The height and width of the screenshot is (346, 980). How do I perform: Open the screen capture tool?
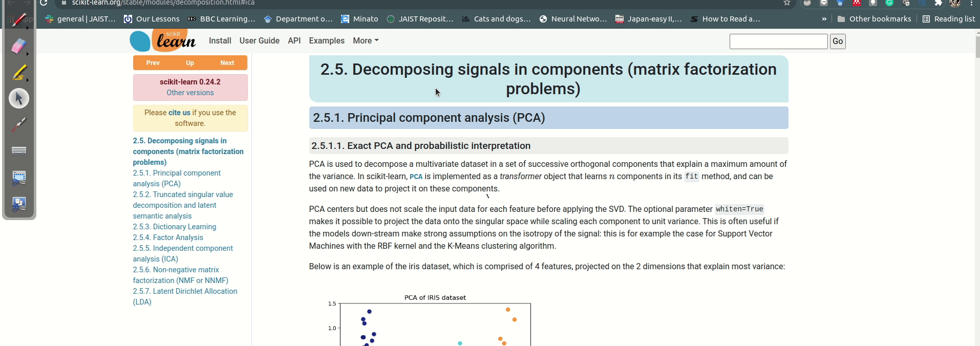click(19, 178)
